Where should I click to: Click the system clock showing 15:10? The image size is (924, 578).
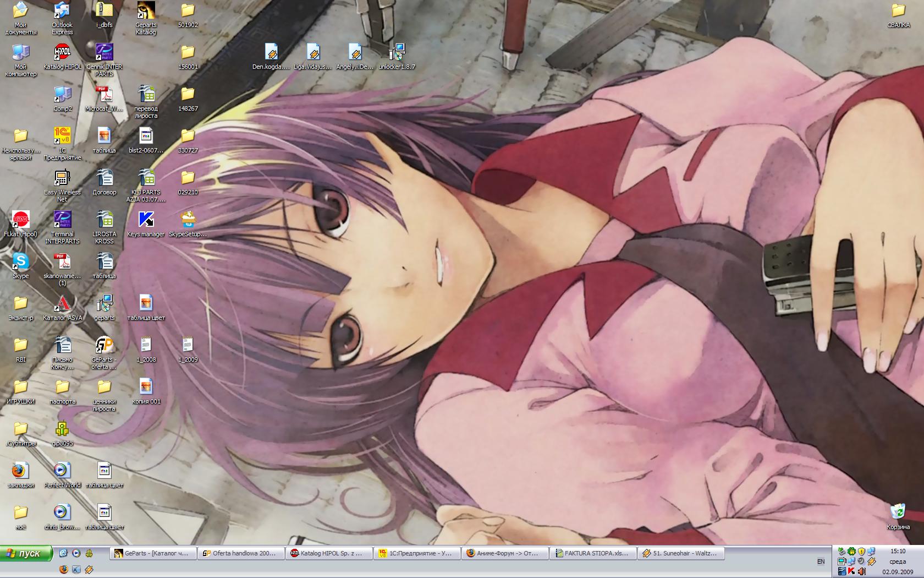898,551
